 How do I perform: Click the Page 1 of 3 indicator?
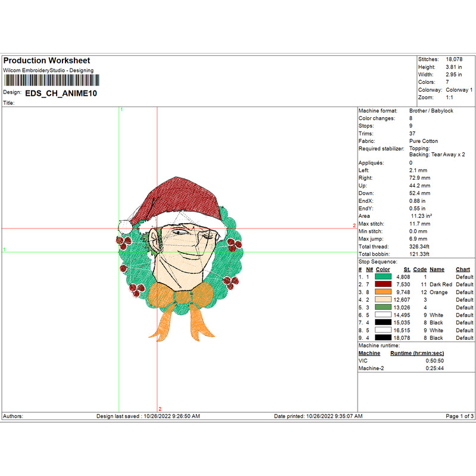[459, 416]
